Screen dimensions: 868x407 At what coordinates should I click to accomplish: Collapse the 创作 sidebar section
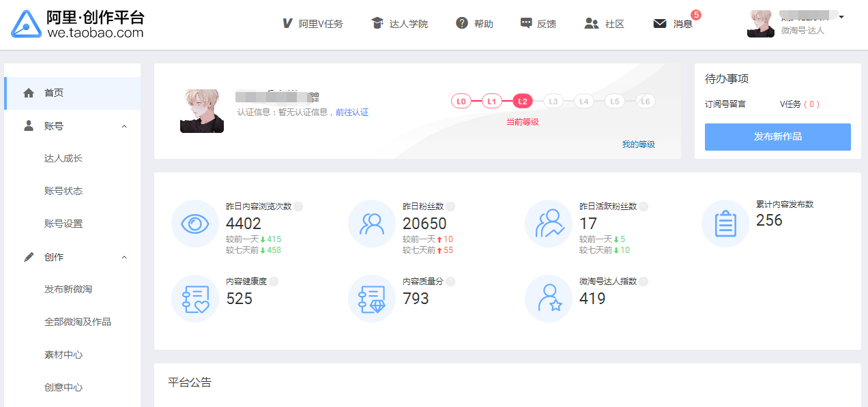(124, 257)
